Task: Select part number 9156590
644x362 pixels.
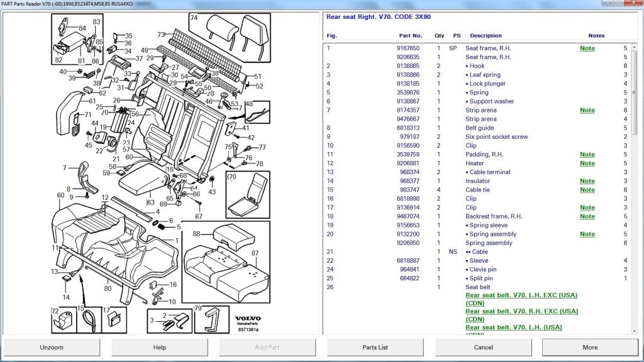Action: (408, 146)
